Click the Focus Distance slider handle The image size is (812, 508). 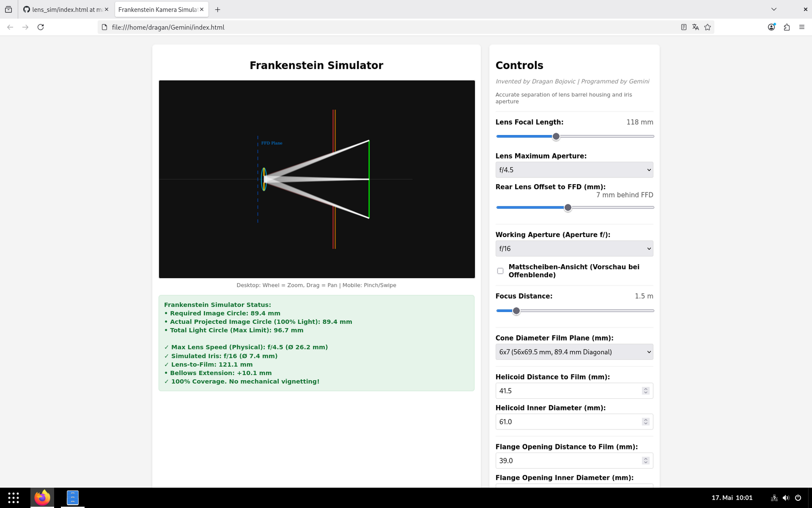(x=517, y=311)
